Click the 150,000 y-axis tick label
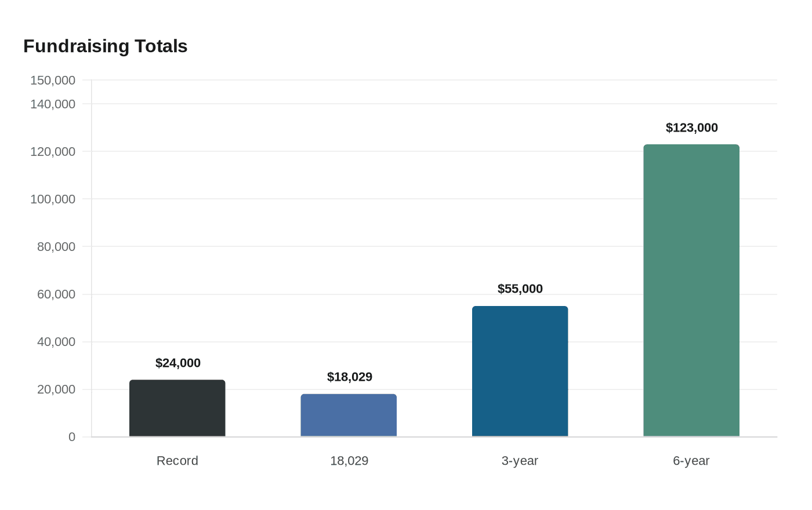 click(53, 81)
